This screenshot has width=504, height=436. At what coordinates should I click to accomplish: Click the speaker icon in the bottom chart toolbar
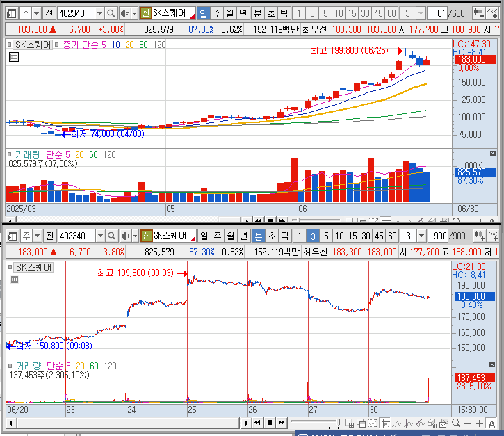coord(125,236)
